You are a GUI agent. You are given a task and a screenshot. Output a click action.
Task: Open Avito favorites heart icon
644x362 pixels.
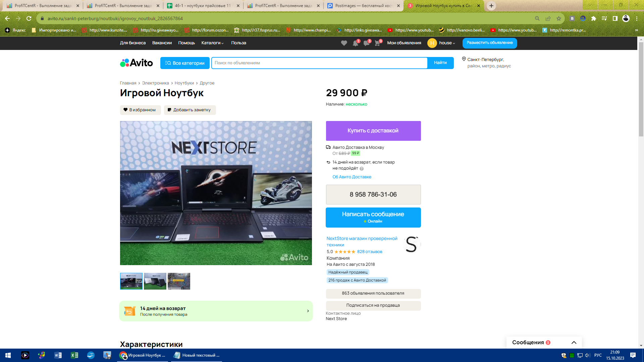[344, 43]
